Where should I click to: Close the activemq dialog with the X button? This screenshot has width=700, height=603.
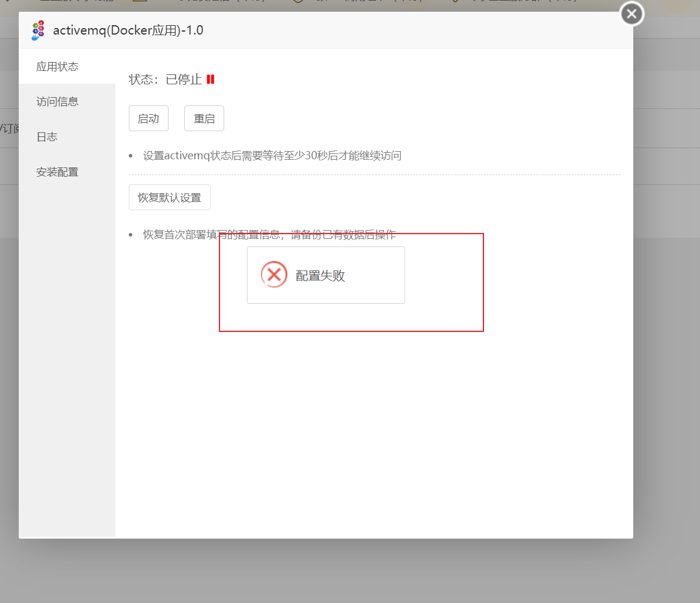tap(632, 14)
